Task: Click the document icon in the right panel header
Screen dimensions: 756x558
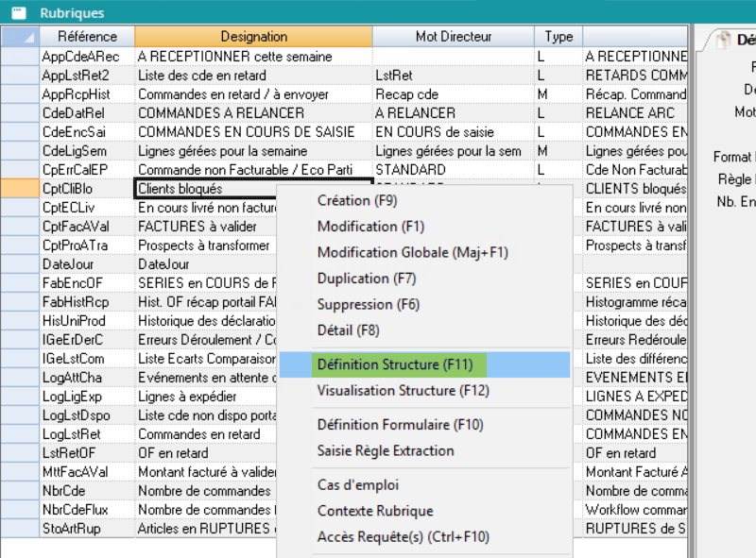Action: [x=723, y=40]
